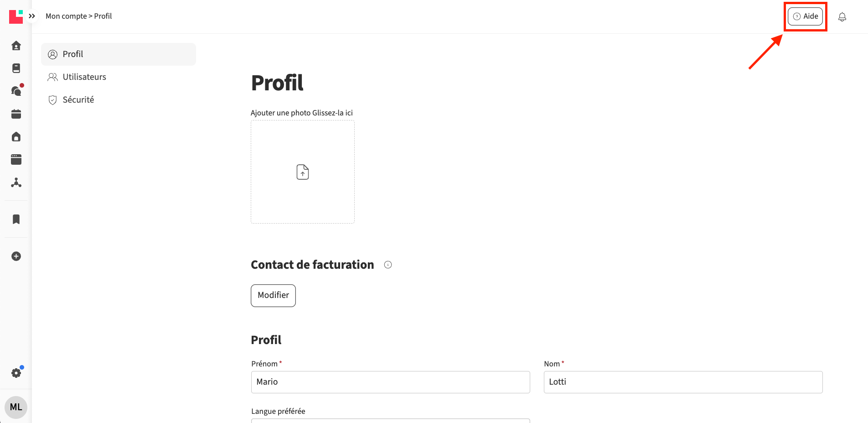Open the Sécurité section
The height and width of the screenshot is (423, 868).
point(78,100)
